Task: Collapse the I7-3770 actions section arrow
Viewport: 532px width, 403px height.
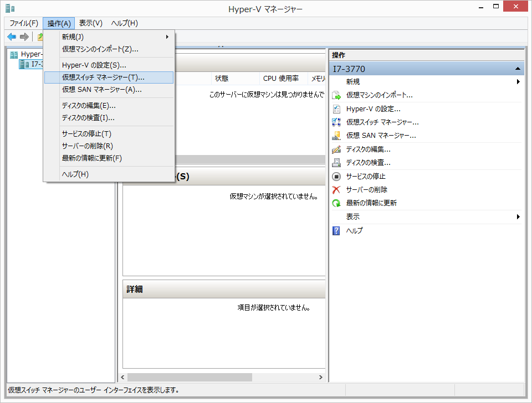Action: 518,69
